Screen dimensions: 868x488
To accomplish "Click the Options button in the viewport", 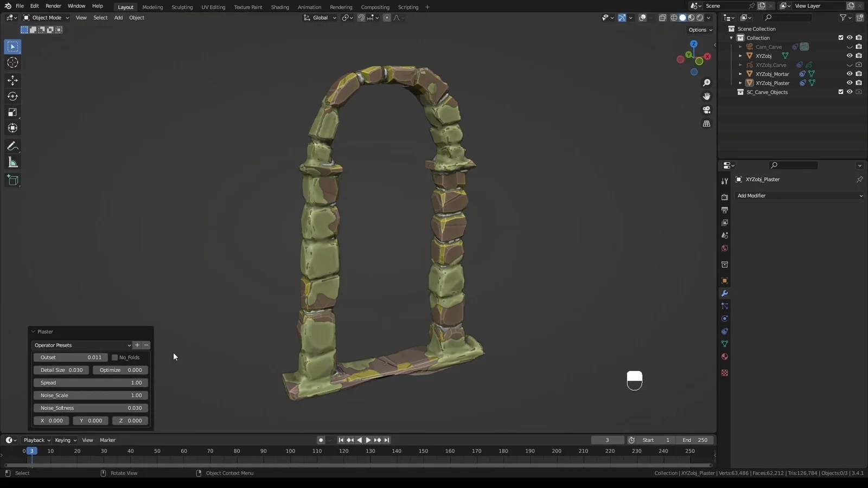I will [699, 30].
